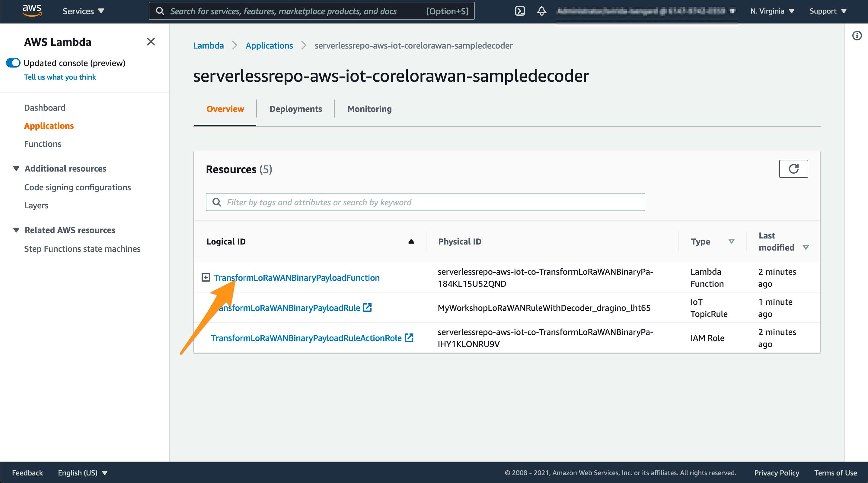Image resolution: width=868 pixels, height=483 pixels.
Task: Open Step Functions state machines
Action: 82,249
